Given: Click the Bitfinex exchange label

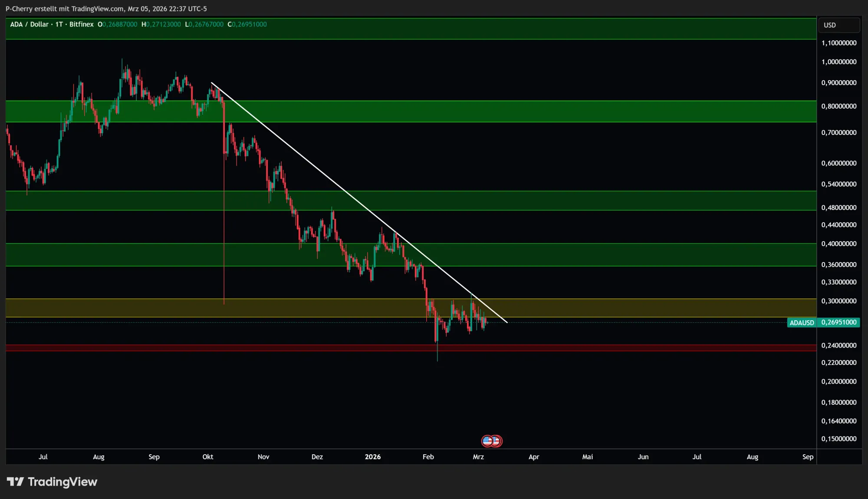Looking at the screenshot, I should point(81,24).
